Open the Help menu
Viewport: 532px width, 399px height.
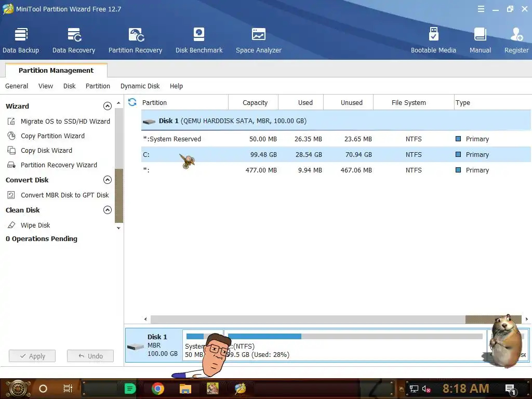[176, 86]
